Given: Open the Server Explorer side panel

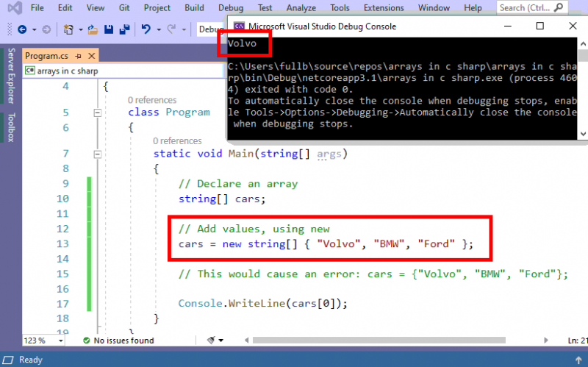Looking at the screenshot, I should (10, 76).
